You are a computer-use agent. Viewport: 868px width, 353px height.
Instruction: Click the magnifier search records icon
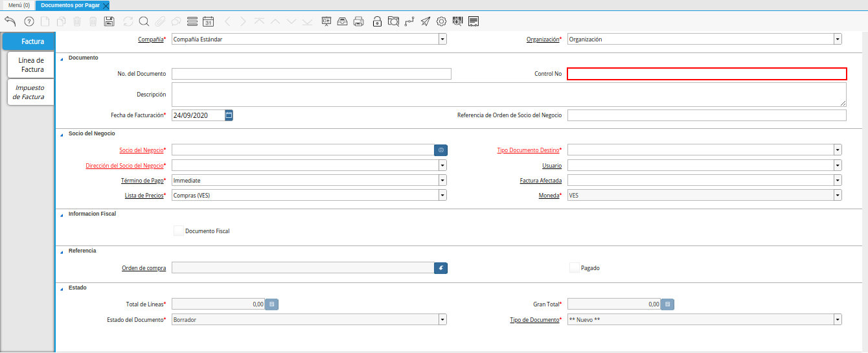click(144, 21)
